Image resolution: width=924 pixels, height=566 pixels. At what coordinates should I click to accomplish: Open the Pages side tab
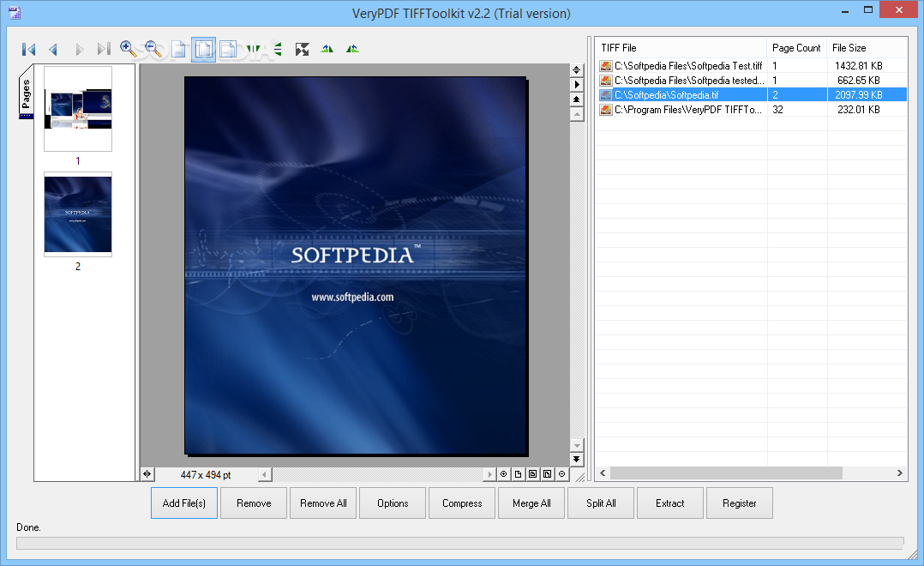[26, 92]
